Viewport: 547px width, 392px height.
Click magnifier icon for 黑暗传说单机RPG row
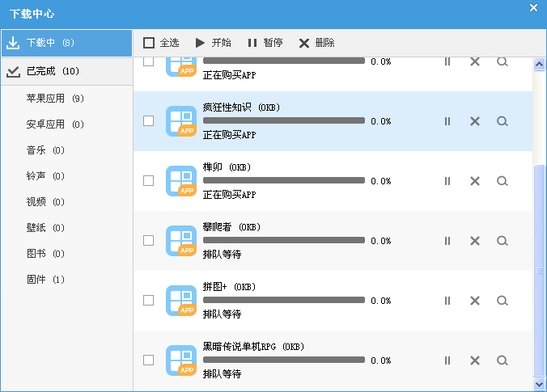(x=502, y=360)
